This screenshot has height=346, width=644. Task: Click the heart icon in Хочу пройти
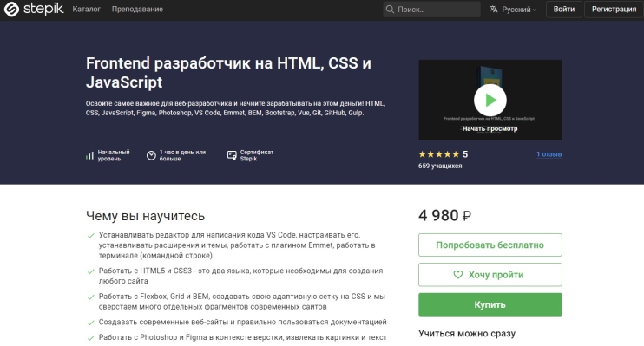[458, 275]
